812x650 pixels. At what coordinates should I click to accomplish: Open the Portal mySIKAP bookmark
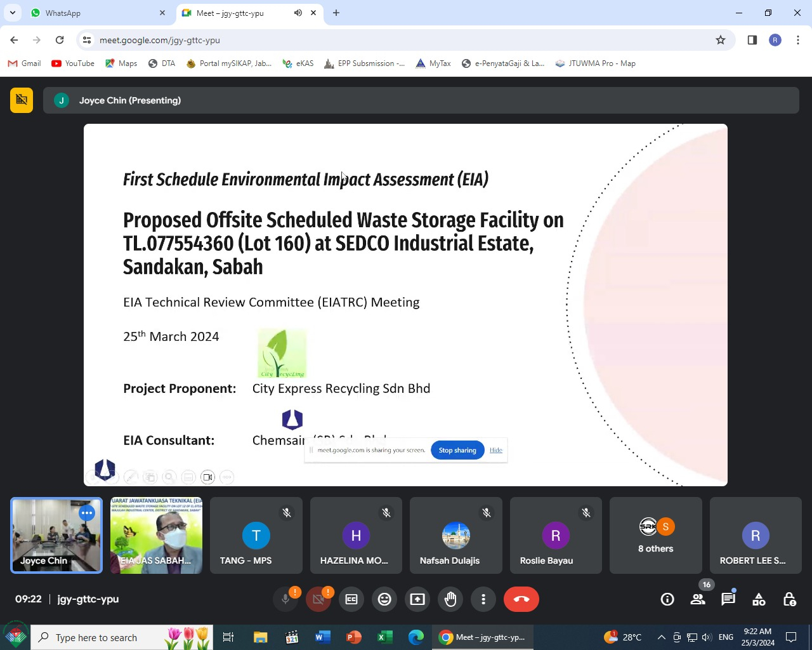coord(228,63)
